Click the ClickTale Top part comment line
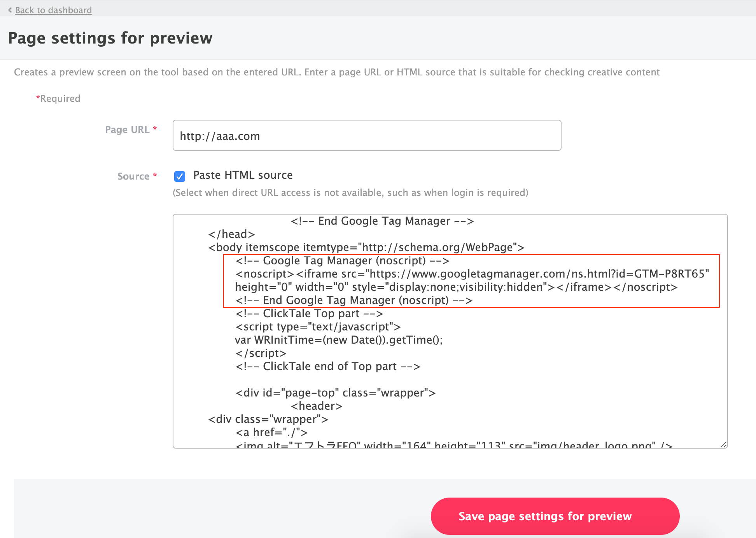The height and width of the screenshot is (538, 756). 309,313
